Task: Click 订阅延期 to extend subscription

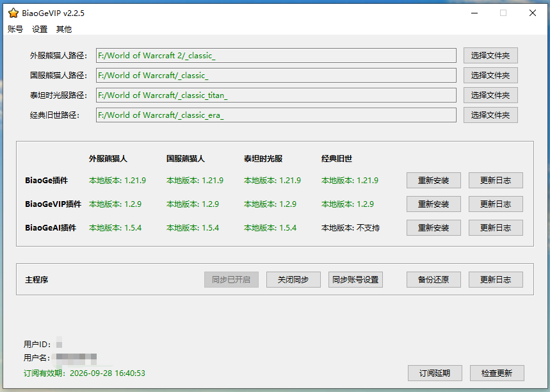Action: (x=435, y=373)
